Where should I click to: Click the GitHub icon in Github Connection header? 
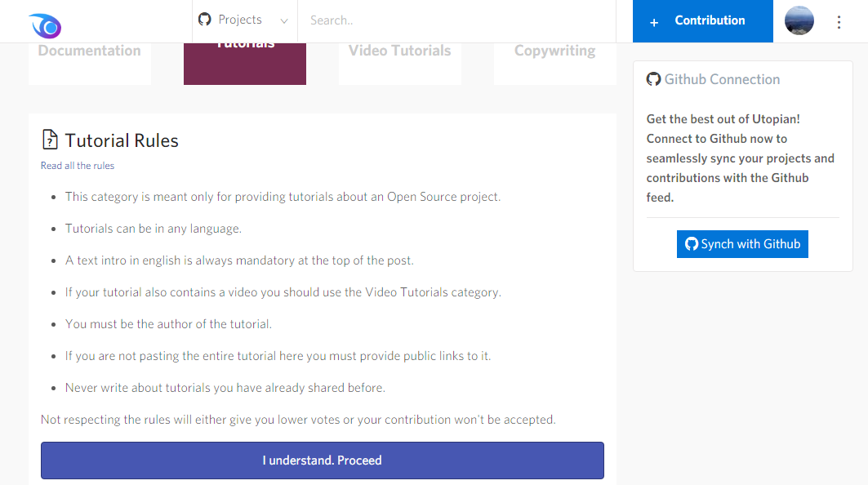(653, 79)
